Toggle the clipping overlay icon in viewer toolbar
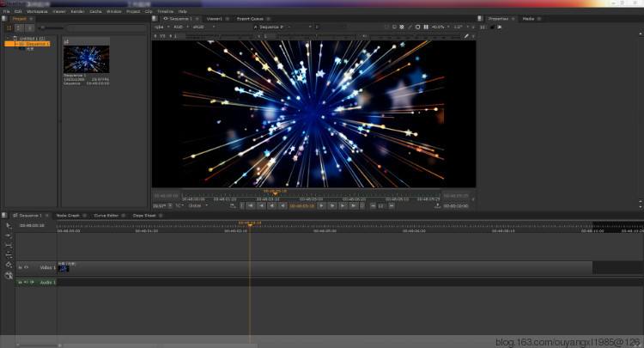Viewport: 644px width, 348px height. point(402,27)
